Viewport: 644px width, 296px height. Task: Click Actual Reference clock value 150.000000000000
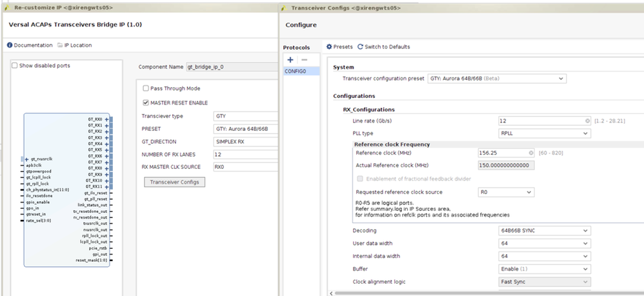pyautogui.click(x=506, y=166)
